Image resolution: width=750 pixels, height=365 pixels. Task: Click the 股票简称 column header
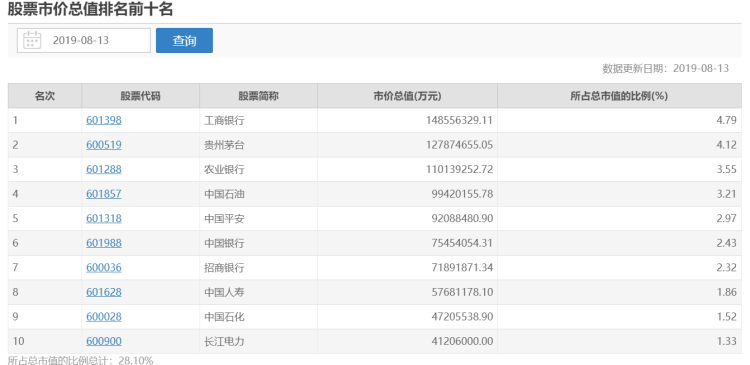click(x=258, y=96)
